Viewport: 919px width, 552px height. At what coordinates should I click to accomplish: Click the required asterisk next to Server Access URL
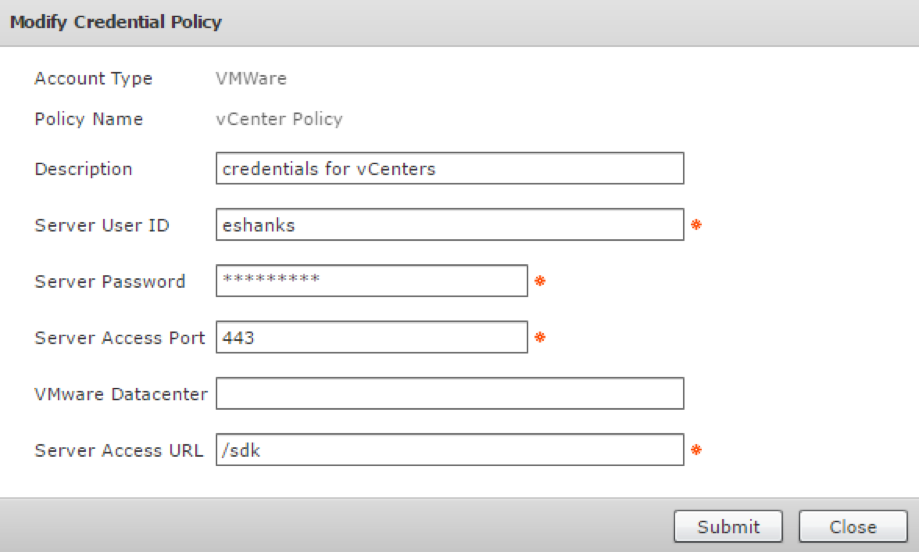coord(696,450)
